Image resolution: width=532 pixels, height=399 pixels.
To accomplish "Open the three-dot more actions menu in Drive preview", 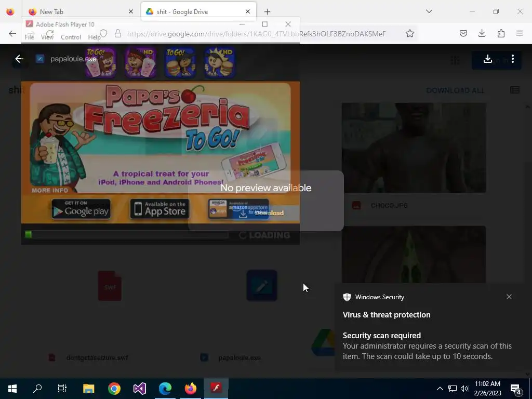I will tap(513, 59).
